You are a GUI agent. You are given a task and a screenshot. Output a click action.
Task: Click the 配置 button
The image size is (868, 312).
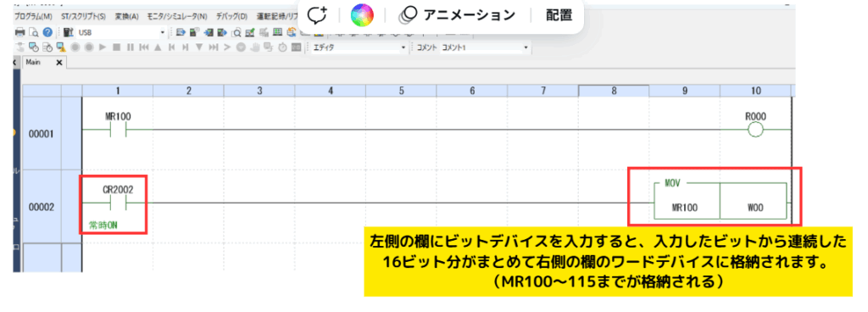click(559, 15)
